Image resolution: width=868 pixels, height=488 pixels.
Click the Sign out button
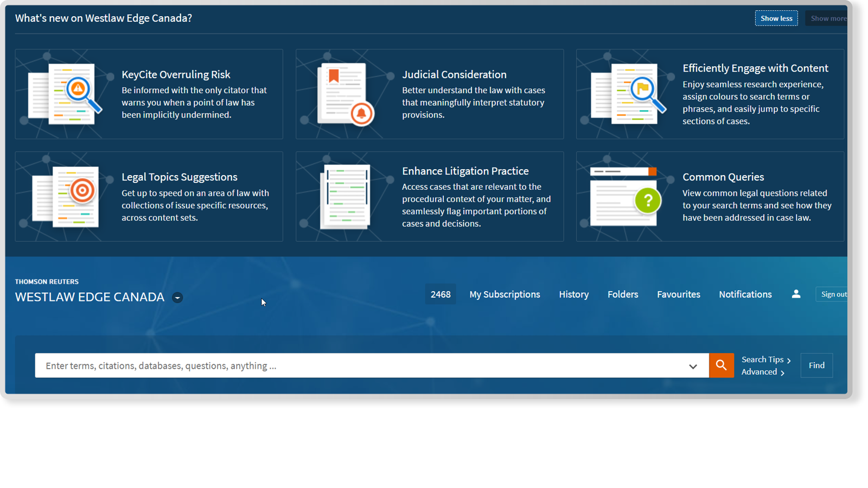(833, 294)
